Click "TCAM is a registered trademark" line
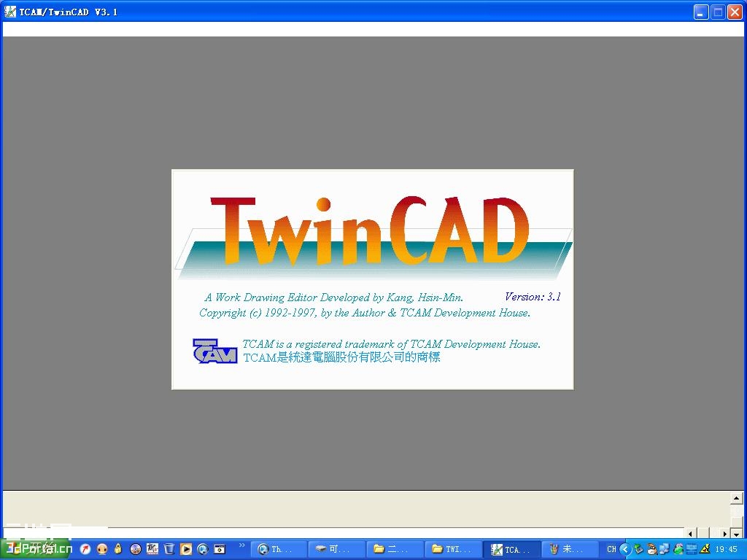 pyautogui.click(x=391, y=344)
